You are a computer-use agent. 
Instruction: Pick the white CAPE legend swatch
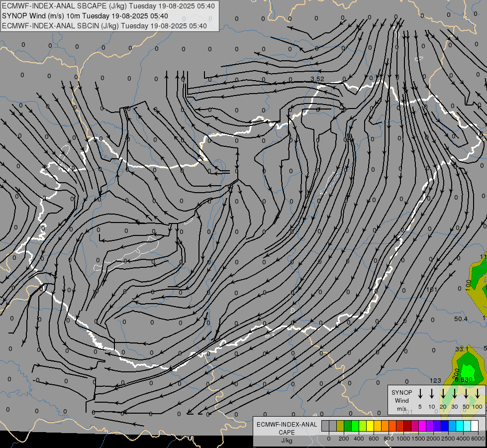474,426
